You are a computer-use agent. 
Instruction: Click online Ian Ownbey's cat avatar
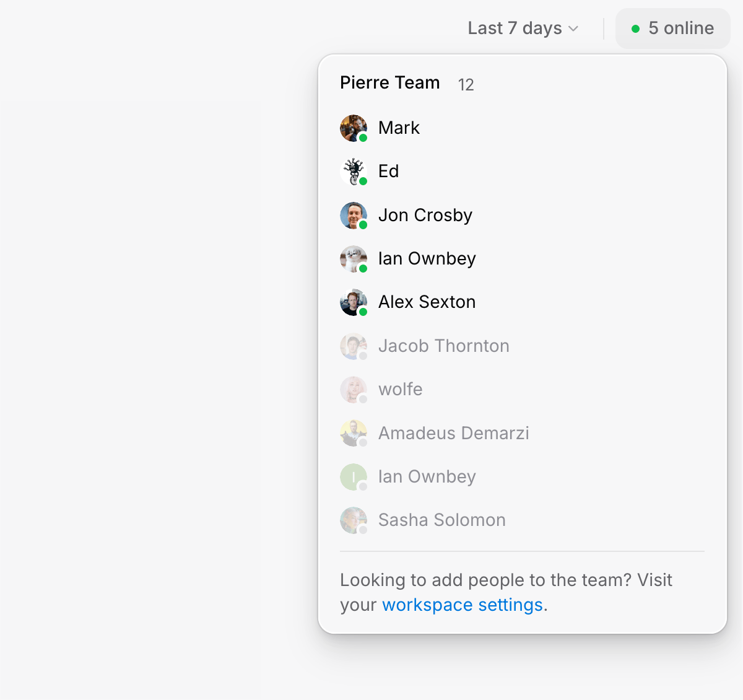click(x=354, y=259)
